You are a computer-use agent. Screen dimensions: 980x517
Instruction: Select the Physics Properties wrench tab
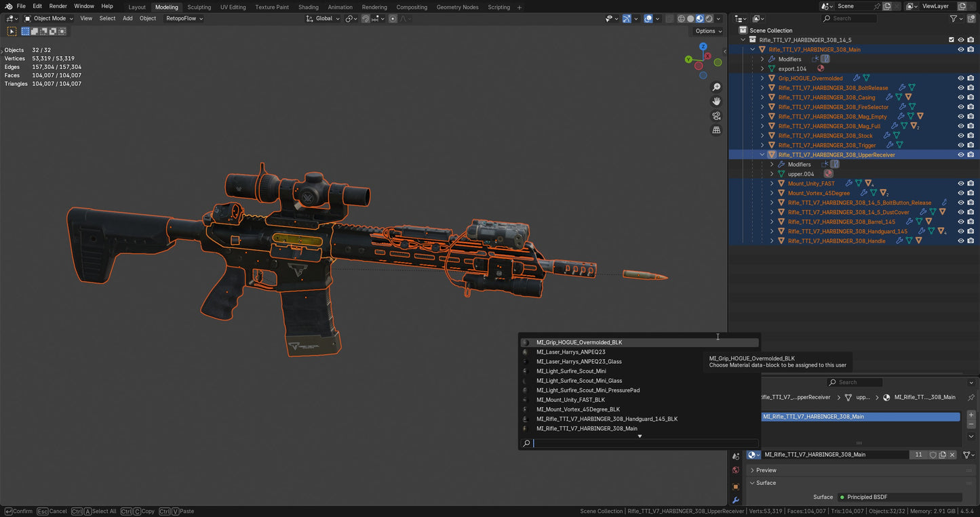click(x=736, y=500)
